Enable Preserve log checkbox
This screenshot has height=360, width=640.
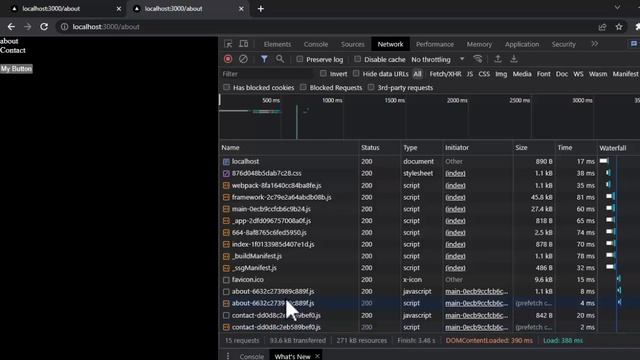click(300, 59)
